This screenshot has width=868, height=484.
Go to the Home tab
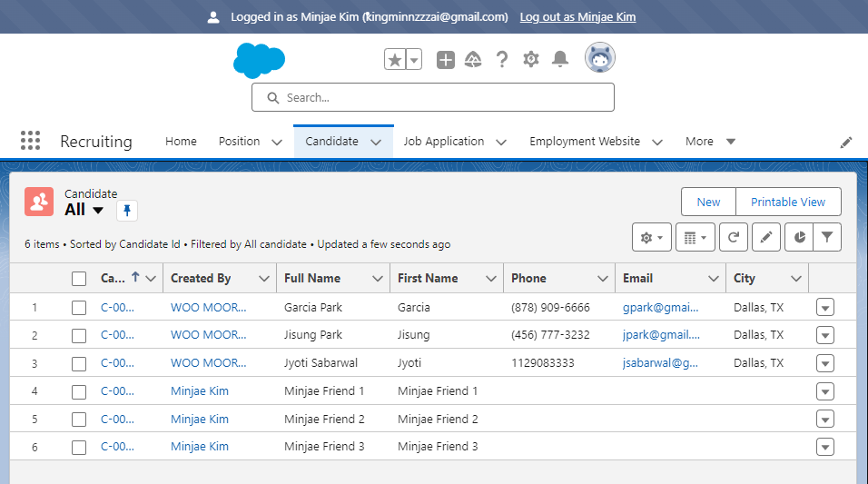click(181, 142)
